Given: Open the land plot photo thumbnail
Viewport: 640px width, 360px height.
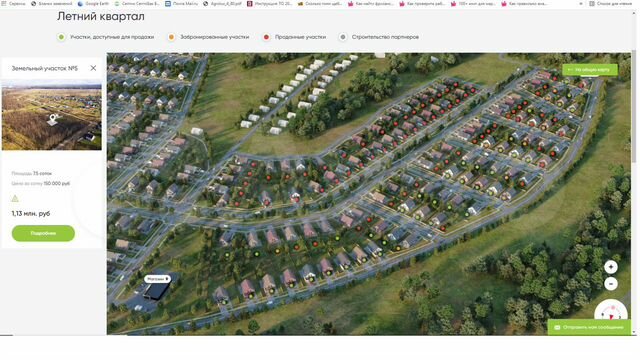Looking at the screenshot, I should coord(51,115).
